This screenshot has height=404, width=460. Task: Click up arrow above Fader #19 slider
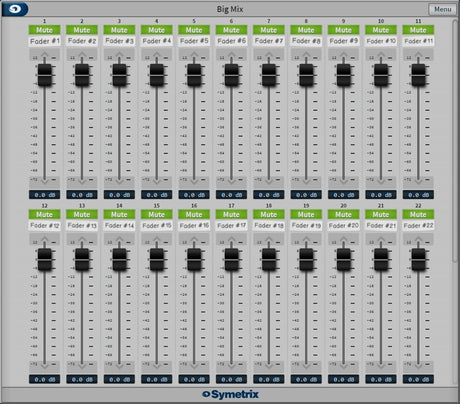(306, 239)
